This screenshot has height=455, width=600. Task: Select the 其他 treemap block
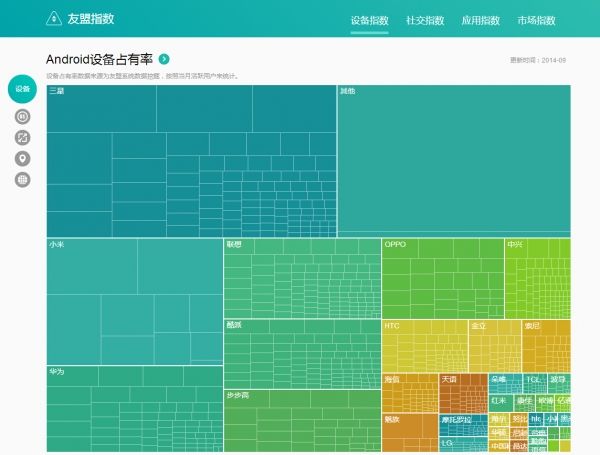click(x=454, y=161)
